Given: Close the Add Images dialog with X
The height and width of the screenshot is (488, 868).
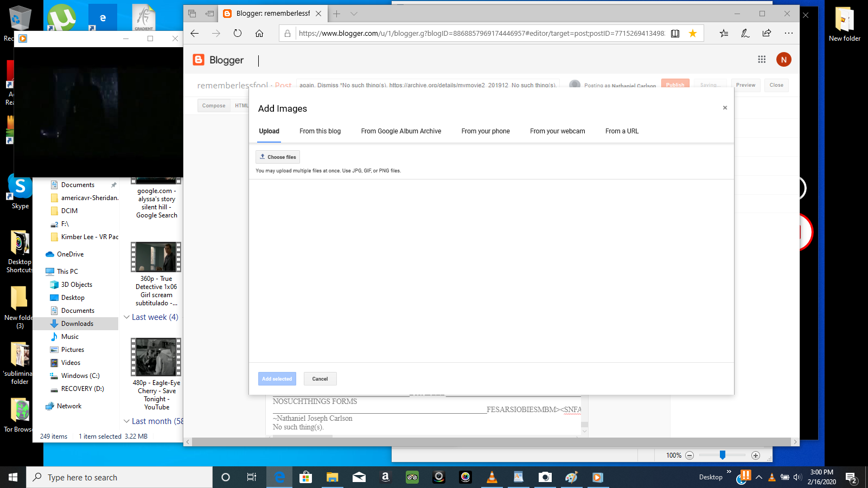Looking at the screenshot, I should point(725,108).
